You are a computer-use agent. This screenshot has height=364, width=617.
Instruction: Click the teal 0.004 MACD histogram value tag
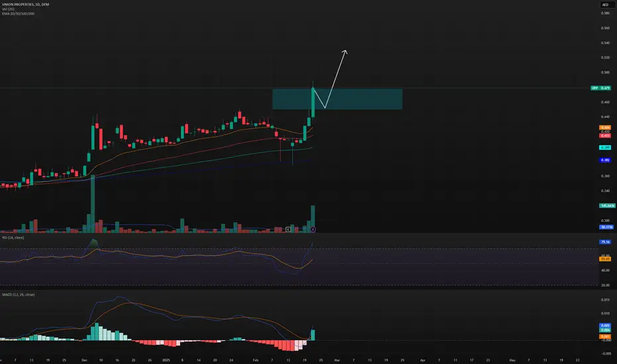point(605,330)
